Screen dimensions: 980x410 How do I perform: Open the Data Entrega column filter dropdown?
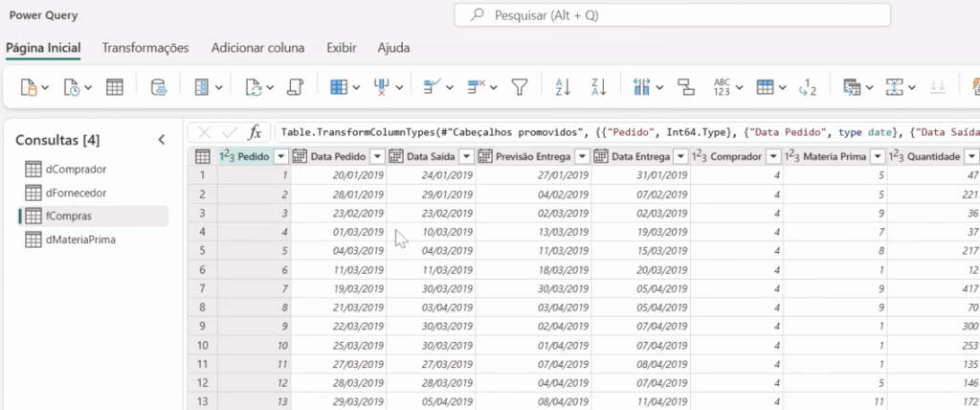pyautogui.click(x=681, y=156)
